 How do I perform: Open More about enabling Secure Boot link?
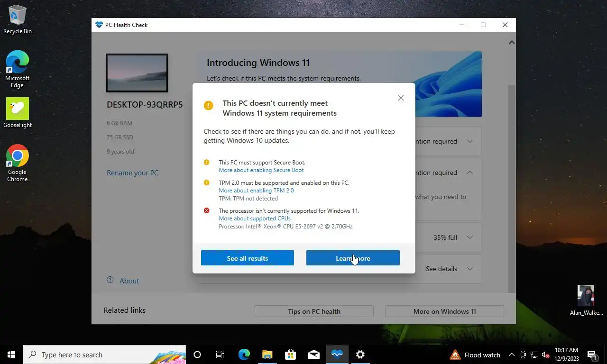coord(261,170)
